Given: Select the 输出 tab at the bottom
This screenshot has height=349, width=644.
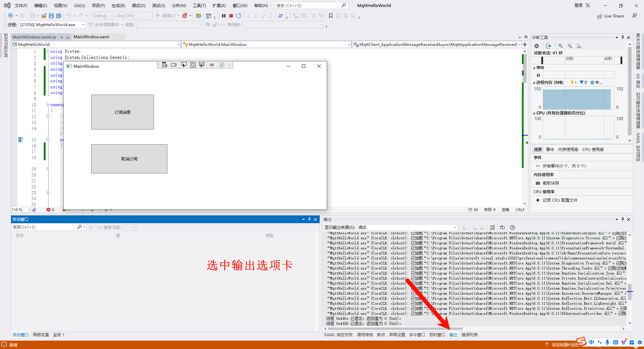Looking at the screenshot, I should coord(453,335).
